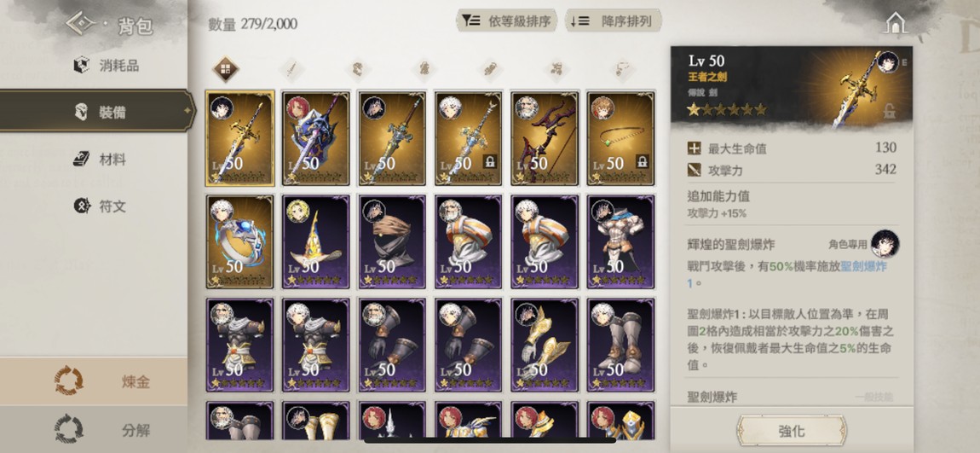Image resolution: width=980 pixels, height=453 pixels.
Task: Tap the home icon at top right
Action: click(x=896, y=23)
